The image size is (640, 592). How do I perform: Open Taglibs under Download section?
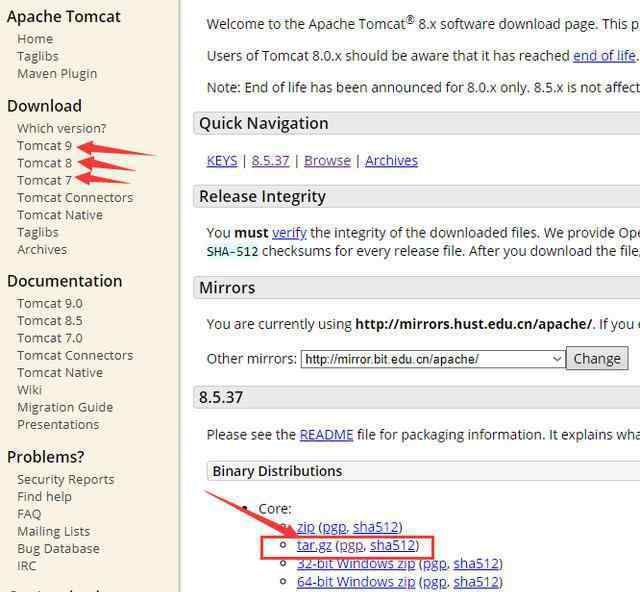[x=38, y=232]
